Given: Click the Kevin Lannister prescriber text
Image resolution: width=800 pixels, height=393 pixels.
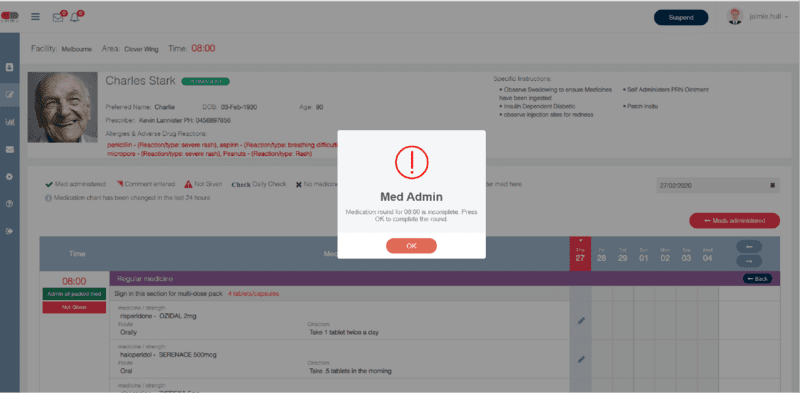Looking at the screenshot, I should click(185, 121).
